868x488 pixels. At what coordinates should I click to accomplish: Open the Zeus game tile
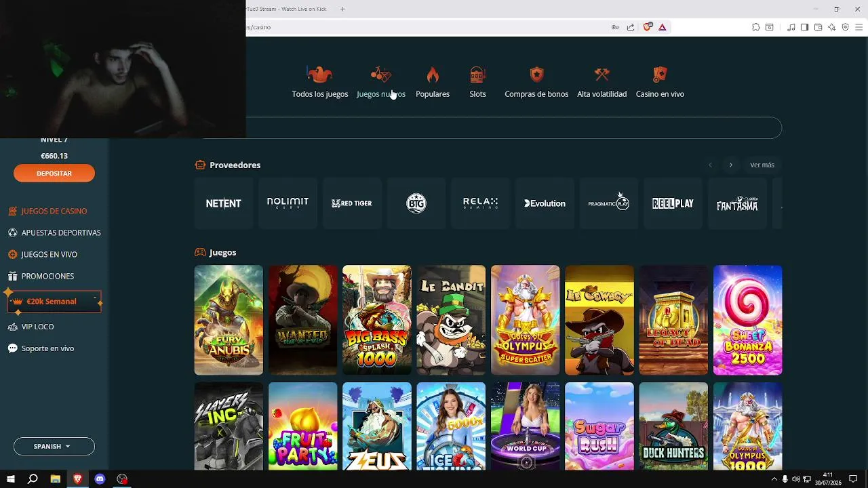pyautogui.click(x=377, y=426)
